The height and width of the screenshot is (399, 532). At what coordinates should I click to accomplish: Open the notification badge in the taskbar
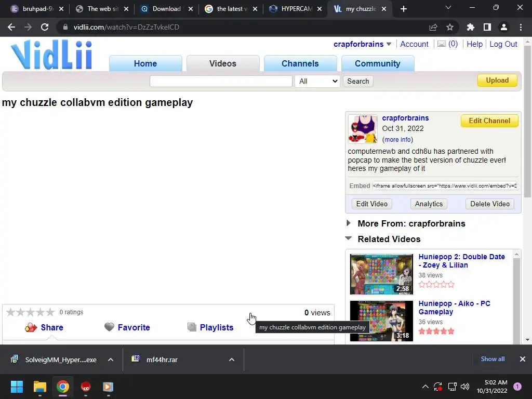coord(517,387)
